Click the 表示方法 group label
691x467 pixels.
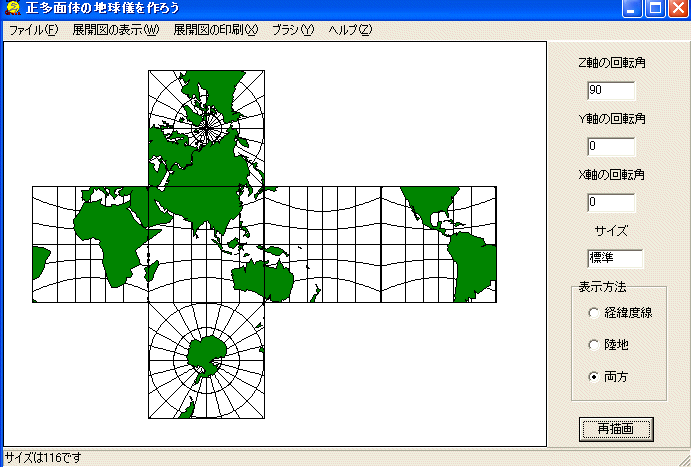tap(602, 287)
